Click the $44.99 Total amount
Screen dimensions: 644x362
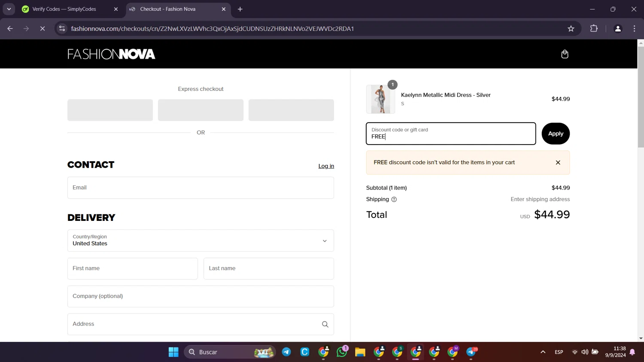[552, 214]
